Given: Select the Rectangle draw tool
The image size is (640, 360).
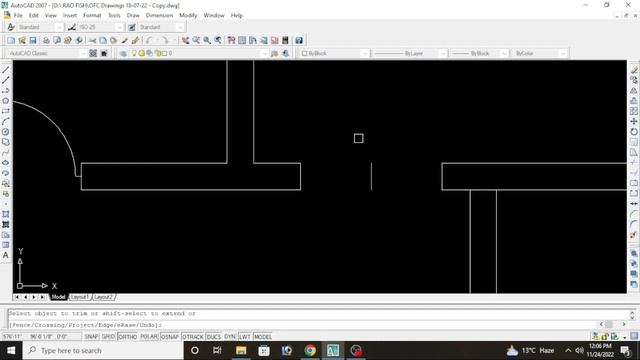Looking at the screenshot, I should (x=6, y=111).
